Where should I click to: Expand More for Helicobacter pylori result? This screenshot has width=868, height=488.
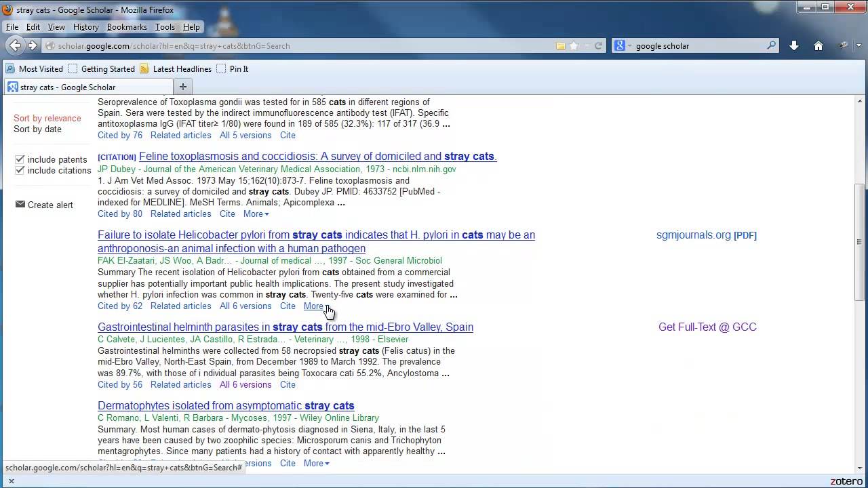click(x=316, y=306)
